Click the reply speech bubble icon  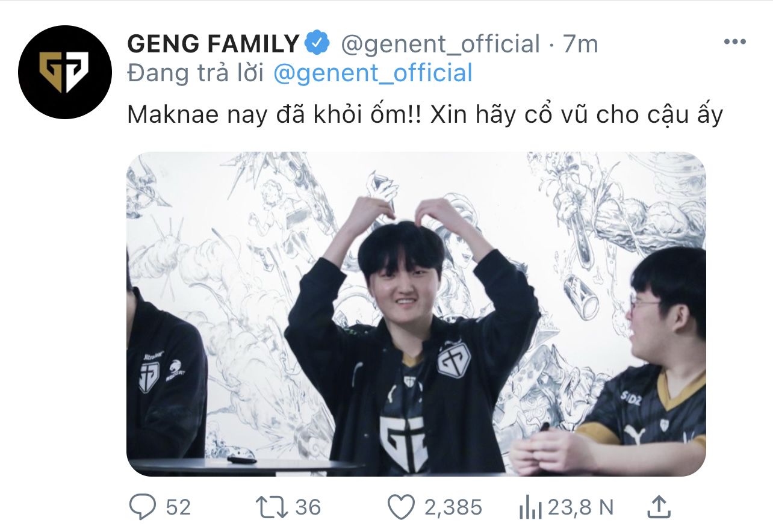coord(143,507)
